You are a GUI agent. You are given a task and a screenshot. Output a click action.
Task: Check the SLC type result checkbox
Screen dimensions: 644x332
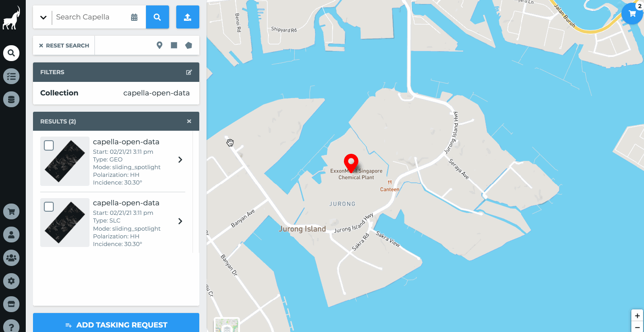[x=49, y=207]
